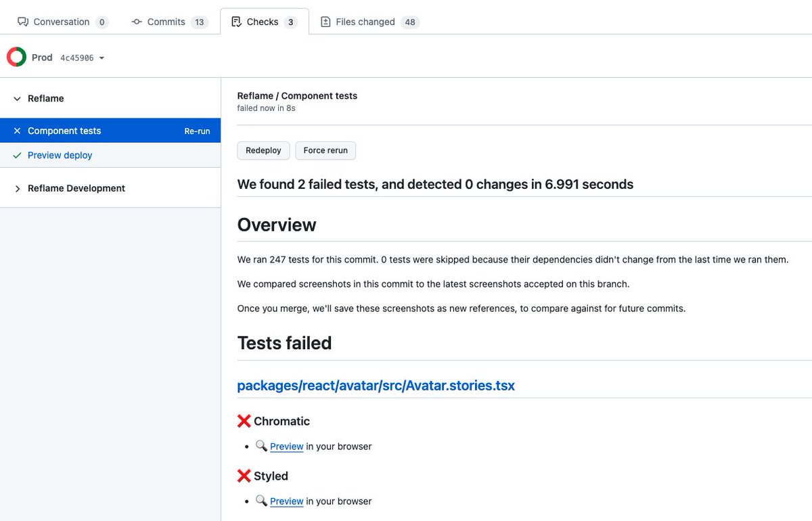Click the Checks checklist icon
812x521 pixels.
[x=236, y=22]
